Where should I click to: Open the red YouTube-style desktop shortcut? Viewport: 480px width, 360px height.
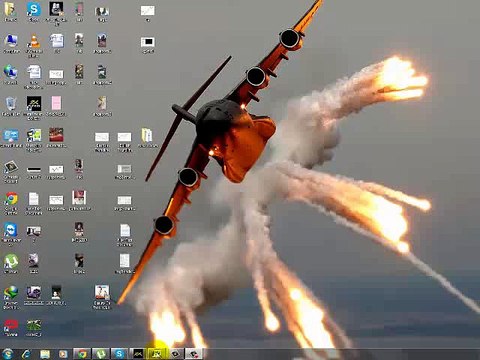click(x=11, y=324)
